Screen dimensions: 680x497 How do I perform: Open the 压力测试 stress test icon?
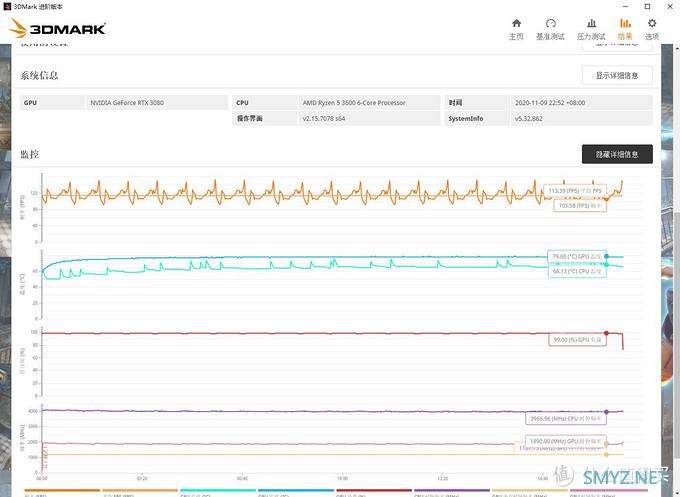point(591,23)
